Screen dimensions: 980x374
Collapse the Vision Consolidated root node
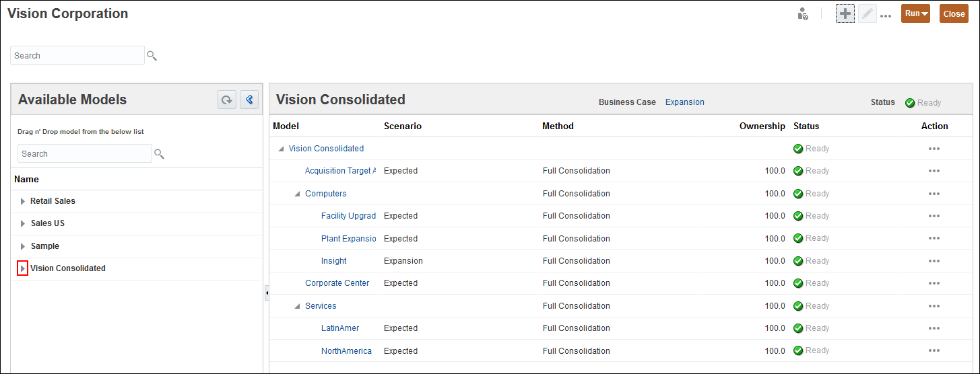281,149
